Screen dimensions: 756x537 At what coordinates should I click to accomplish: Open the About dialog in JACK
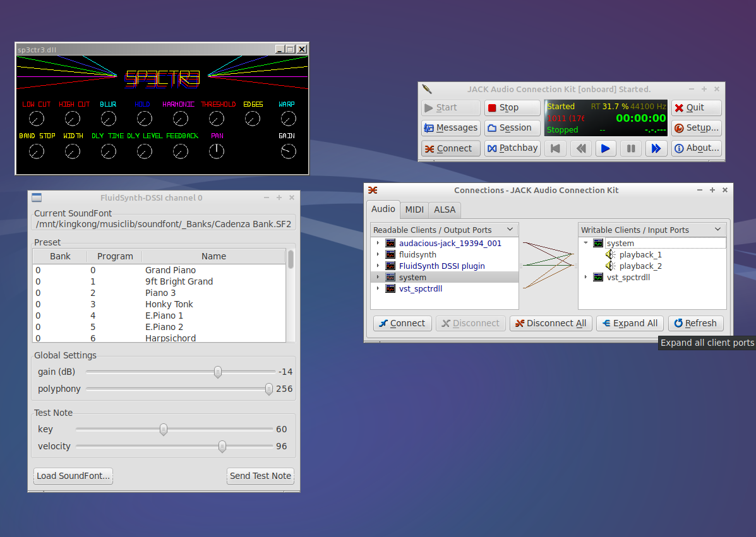696,148
